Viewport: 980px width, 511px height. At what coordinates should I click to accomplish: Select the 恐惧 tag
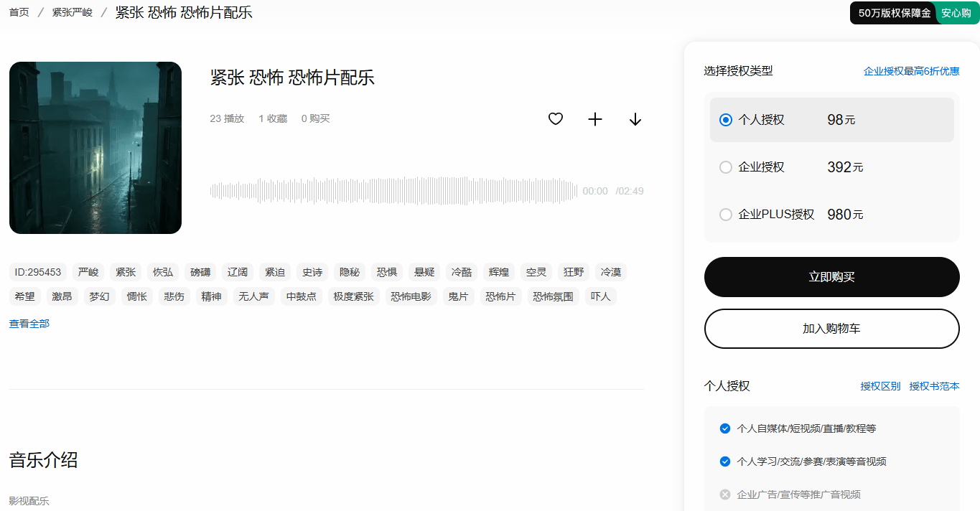point(387,272)
